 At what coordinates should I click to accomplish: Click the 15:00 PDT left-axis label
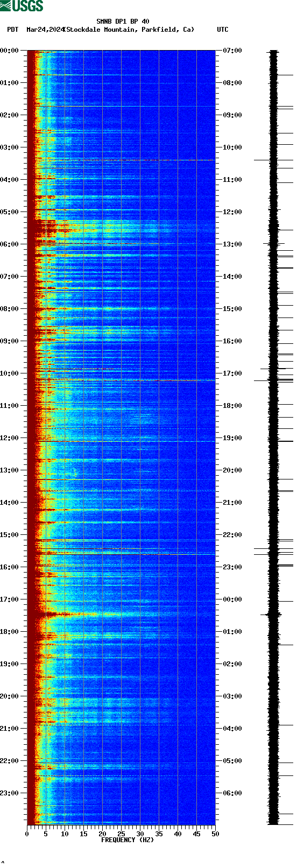[9, 535]
